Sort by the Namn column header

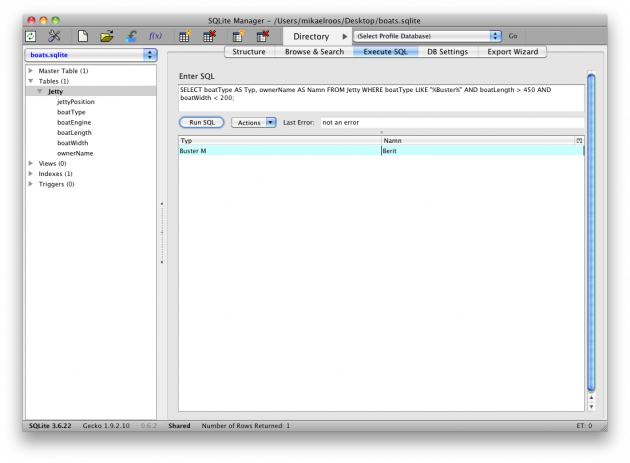pos(478,140)
